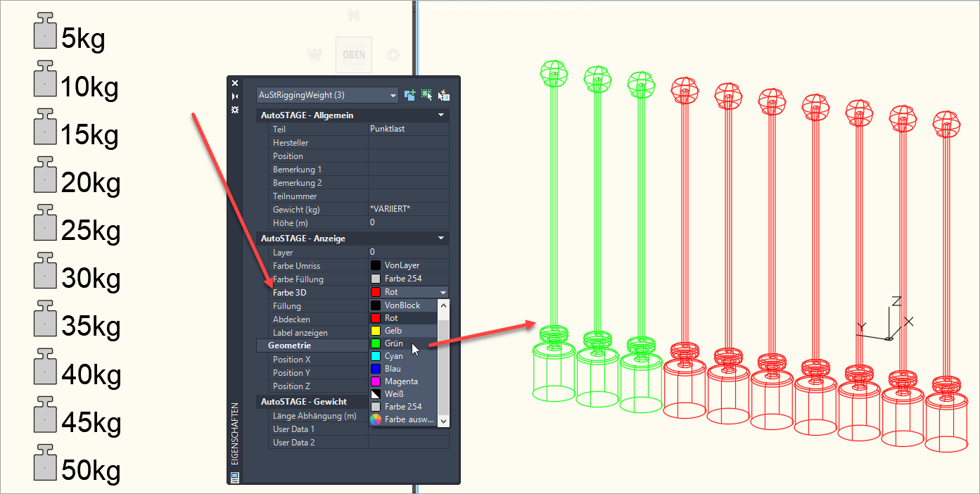The width and height of the screenshot is (980, 494).
Task: Select Rot in the color list
Action: point(402,318)
